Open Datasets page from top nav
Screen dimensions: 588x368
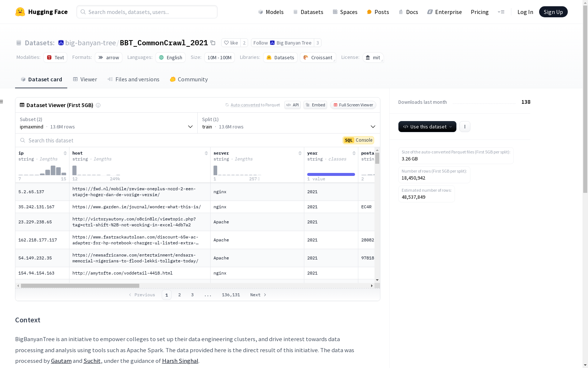click(x=308, y=12)
